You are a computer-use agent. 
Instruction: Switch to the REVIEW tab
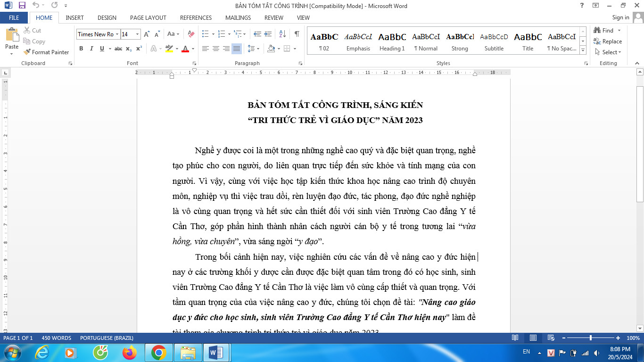[x=274, y=17]
